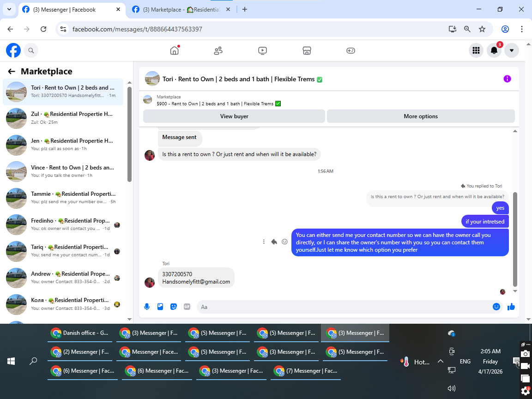Open the GIF picker icon

187,307
